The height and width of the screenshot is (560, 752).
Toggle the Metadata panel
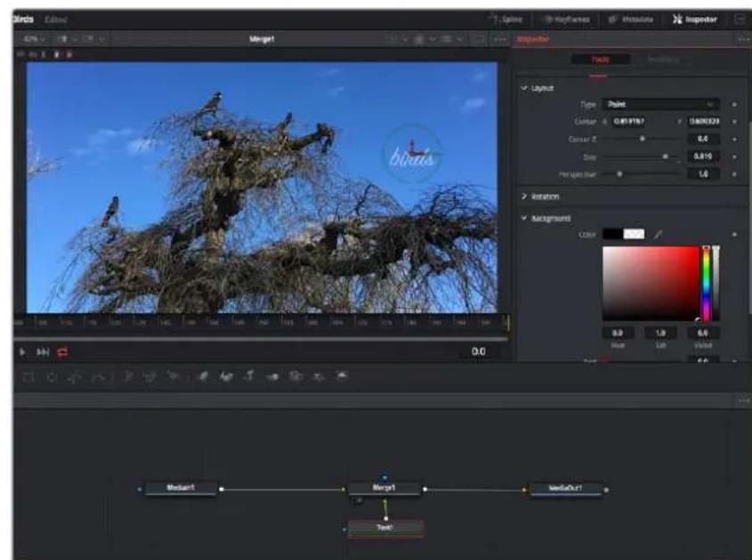tap(631, 20)
